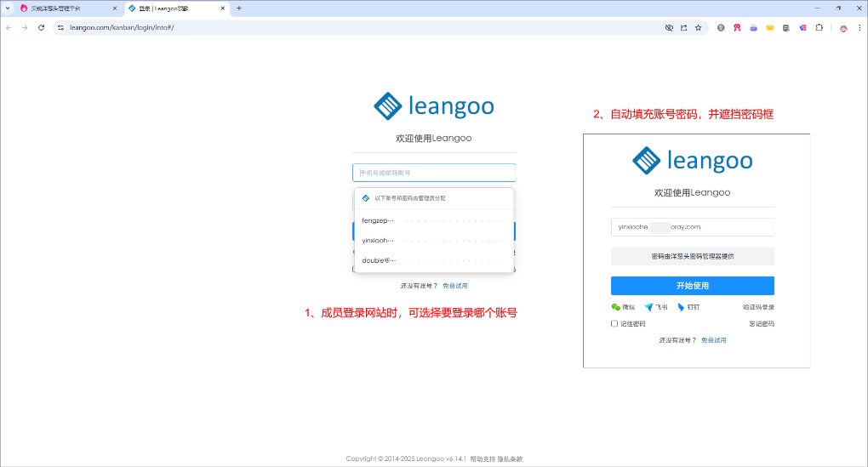Expand the tab search dropdown arrow

pyautogui.click(x=8, y=8)
